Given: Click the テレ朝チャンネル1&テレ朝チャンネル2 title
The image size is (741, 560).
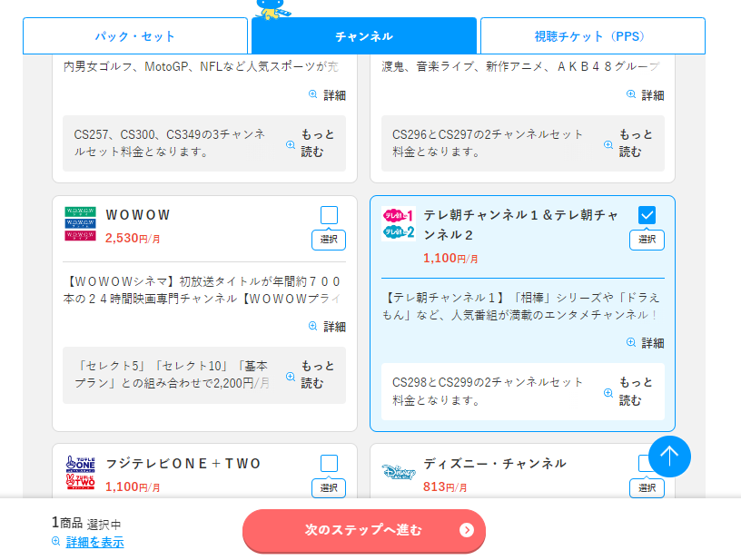Looking at the screenshot, I should click(x=520, y=225).
